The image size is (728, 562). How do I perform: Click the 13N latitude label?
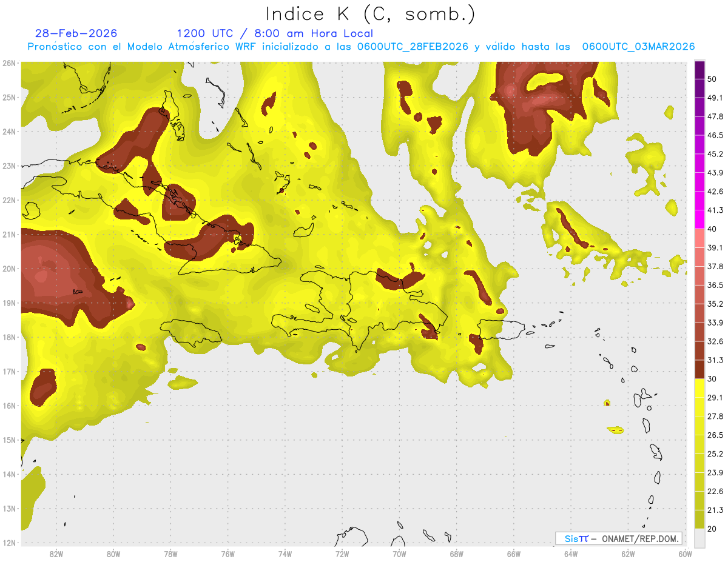(x=9, y=509)
